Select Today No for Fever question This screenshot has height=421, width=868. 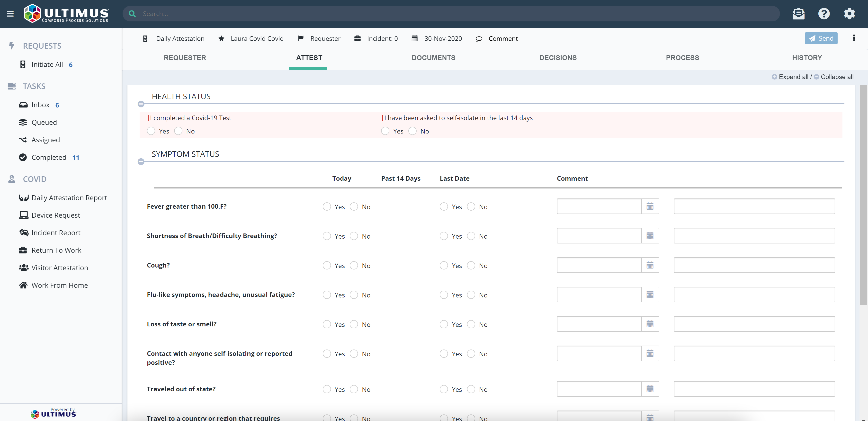(x=354, y=207)
